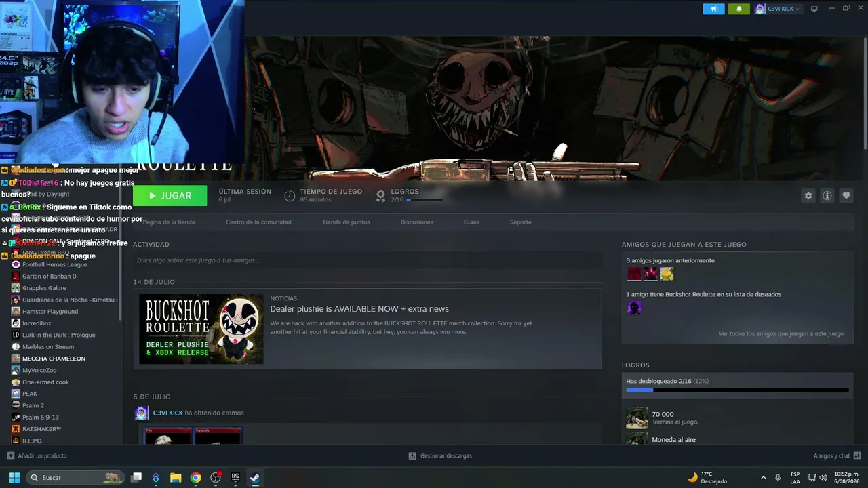868x488 pixels.
Task: Select Psalm 5:9-13 in library
Action: coord(41,418)
